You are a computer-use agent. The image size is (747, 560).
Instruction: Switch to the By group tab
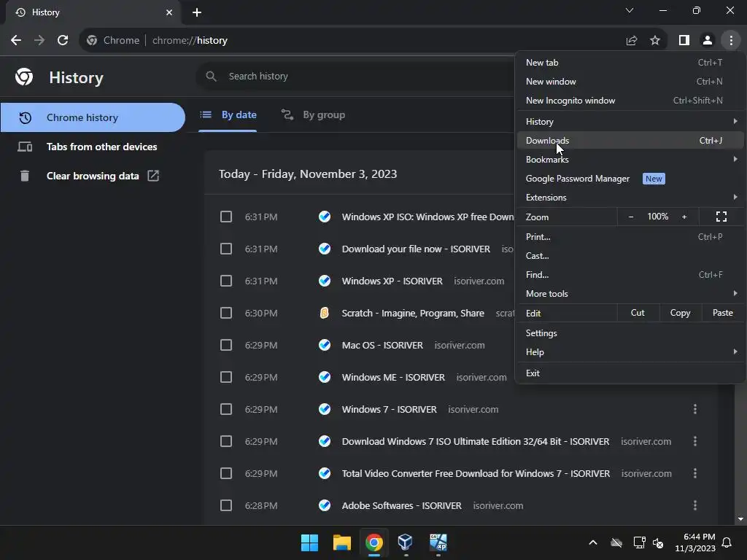(x=313, y=114)
